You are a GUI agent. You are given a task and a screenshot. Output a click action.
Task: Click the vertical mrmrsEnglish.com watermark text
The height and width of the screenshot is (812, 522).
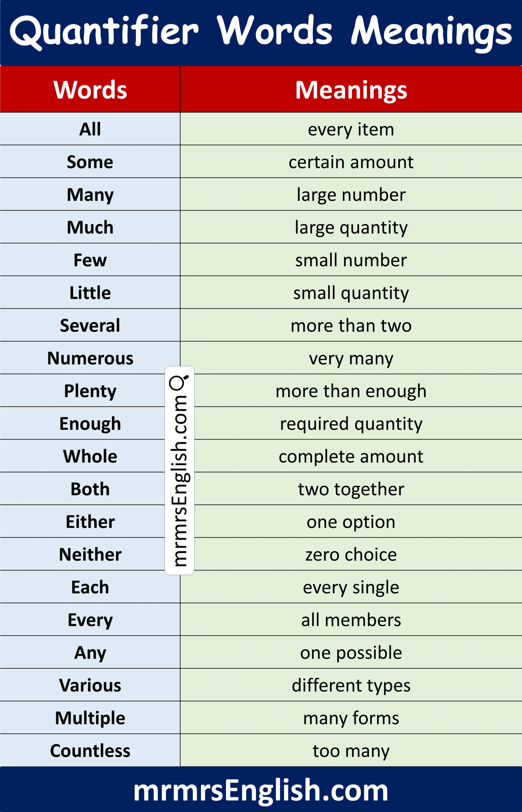click(x=179, y=481)
